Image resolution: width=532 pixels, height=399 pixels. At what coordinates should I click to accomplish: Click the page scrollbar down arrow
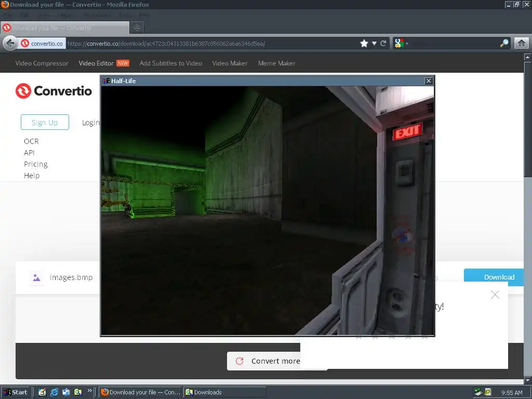point(528,380)
